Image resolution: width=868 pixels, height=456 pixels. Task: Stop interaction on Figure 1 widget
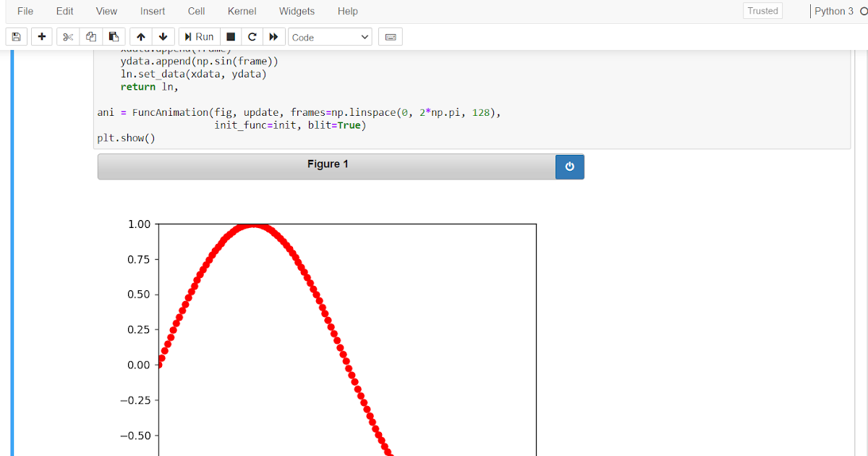(x=569, y=166)
